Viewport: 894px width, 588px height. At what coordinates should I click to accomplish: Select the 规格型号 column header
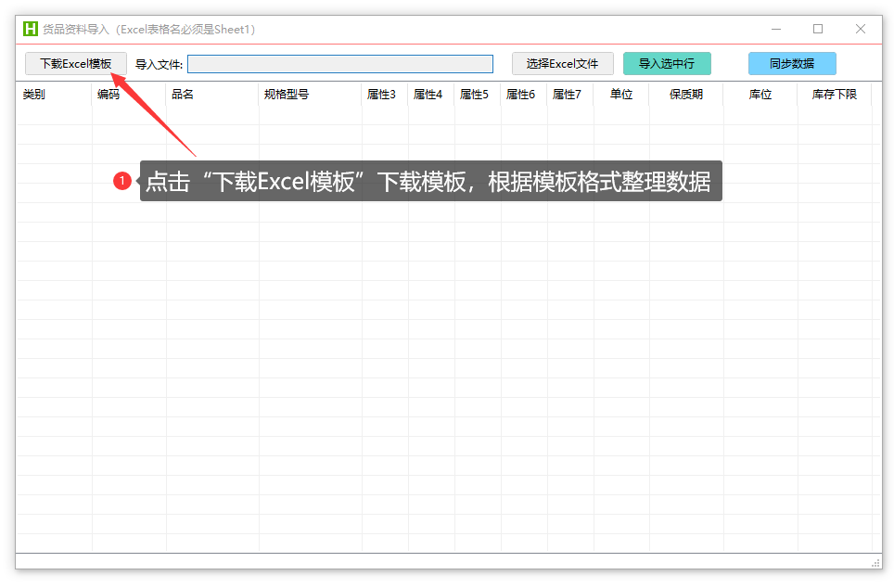[x=310, y=95]
